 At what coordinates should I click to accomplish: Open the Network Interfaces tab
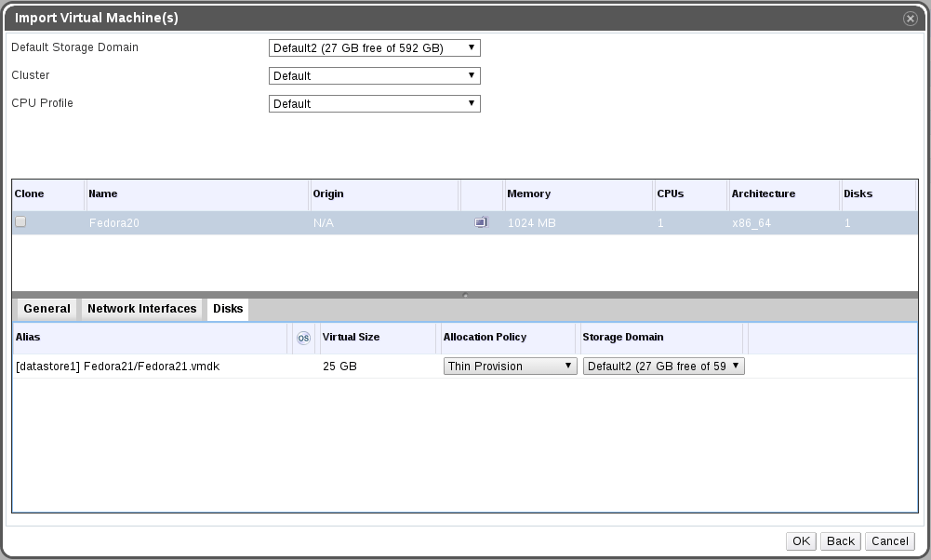click(141, 309)
